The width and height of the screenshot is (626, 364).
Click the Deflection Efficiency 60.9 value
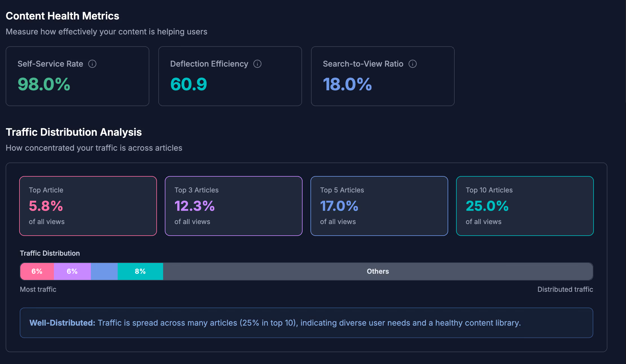189,84
